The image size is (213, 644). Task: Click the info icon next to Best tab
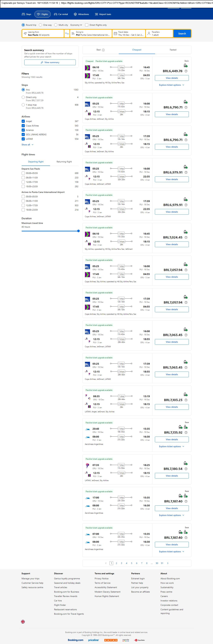pos(103,50)
